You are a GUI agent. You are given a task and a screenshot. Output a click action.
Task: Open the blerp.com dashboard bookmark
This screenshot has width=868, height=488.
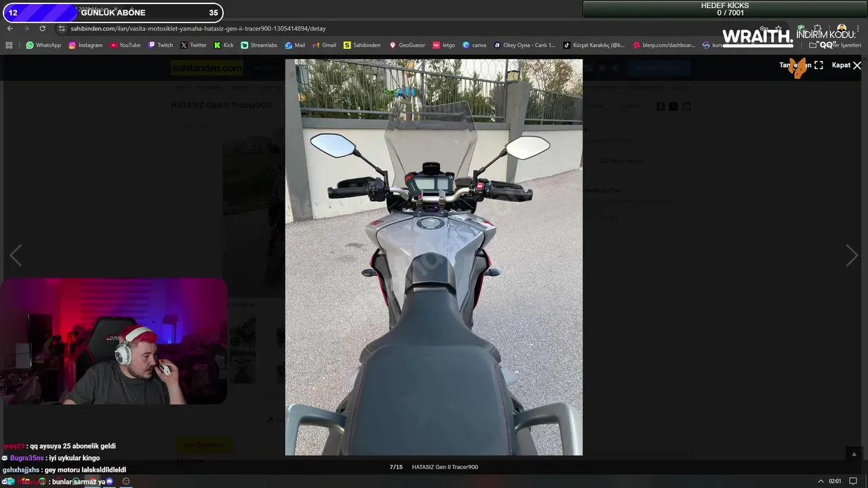[665, 45]
